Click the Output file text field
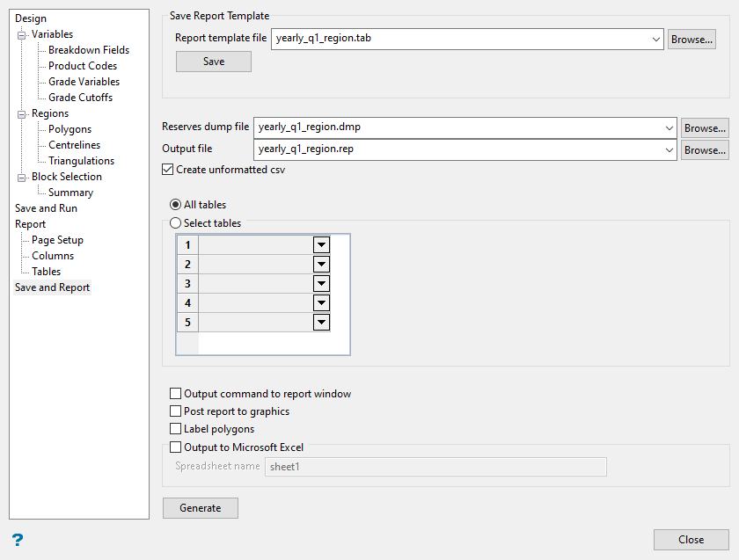The width and height of the screenshot is (739, 560). pos(457,149)
